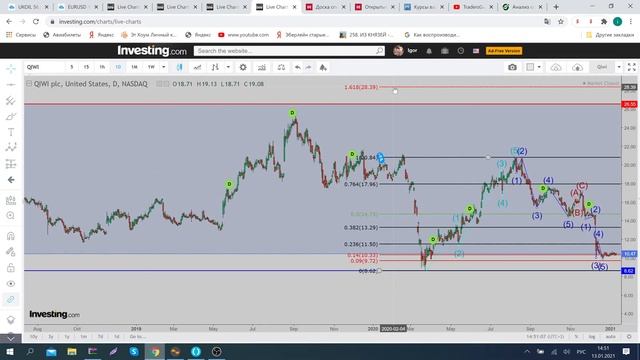This screenshot has height=360, width=640.
Task: Open the object tree layers icon
Action: point(11,320)
